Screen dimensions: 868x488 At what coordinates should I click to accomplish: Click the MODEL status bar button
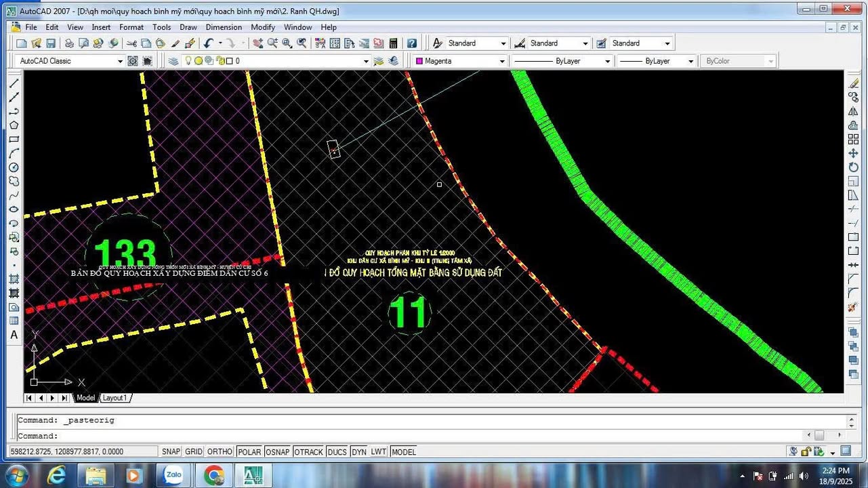click(404, 452)
